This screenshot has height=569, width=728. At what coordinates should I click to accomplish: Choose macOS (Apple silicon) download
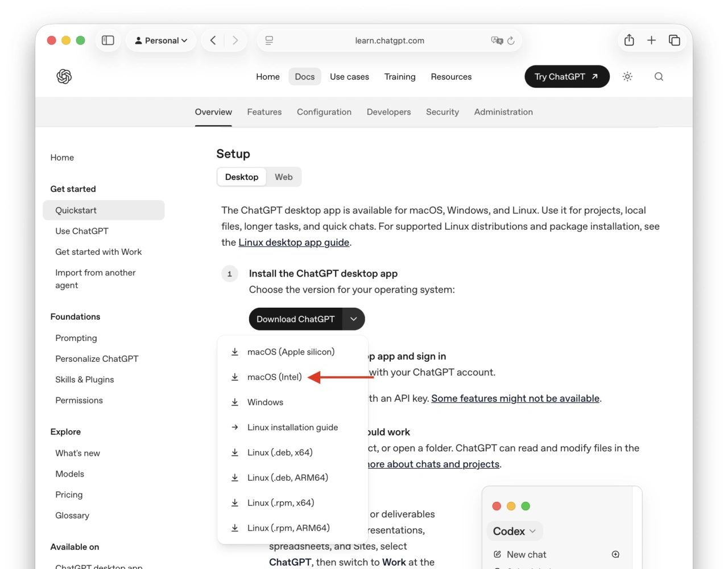(x=293, y=352)
